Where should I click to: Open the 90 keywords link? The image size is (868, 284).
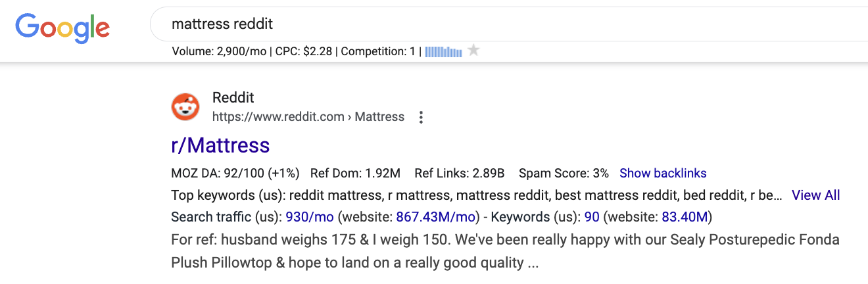pos(591,217)
